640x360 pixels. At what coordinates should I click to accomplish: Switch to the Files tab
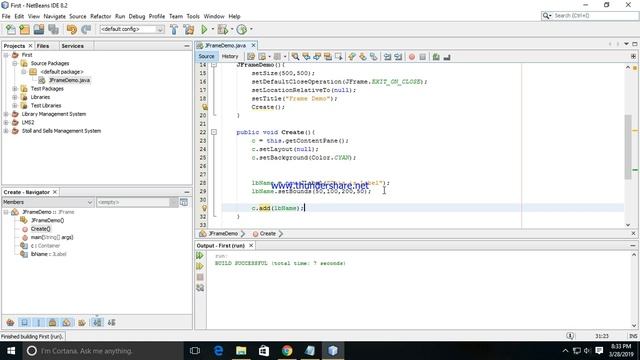(x=43, y=46)
